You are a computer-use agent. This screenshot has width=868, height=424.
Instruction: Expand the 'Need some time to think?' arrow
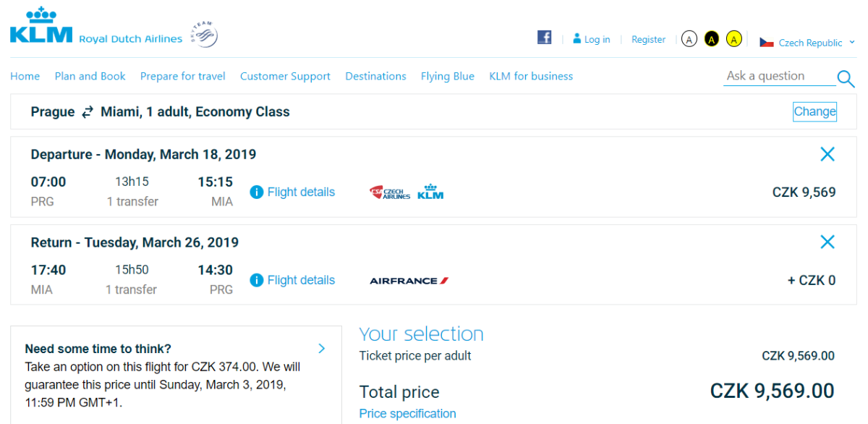(322, 349)
